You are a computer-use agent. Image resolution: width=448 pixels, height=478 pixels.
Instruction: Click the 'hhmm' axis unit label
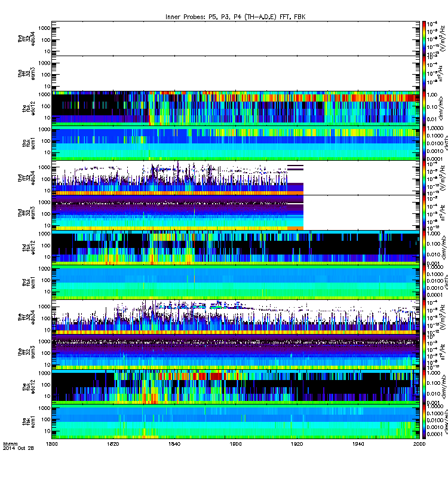[x=10, y=444]
